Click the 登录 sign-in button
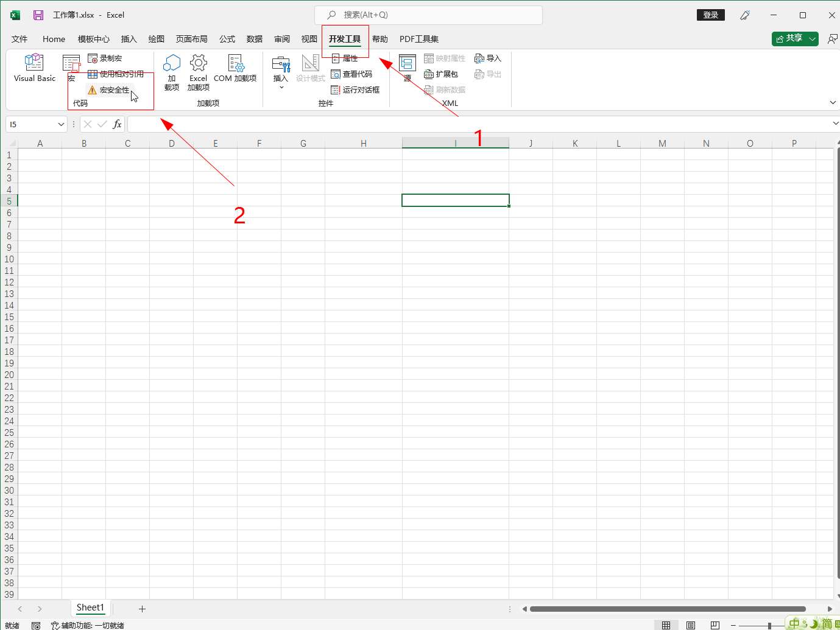Screen dimensions: 840x630 pos(711,15)
